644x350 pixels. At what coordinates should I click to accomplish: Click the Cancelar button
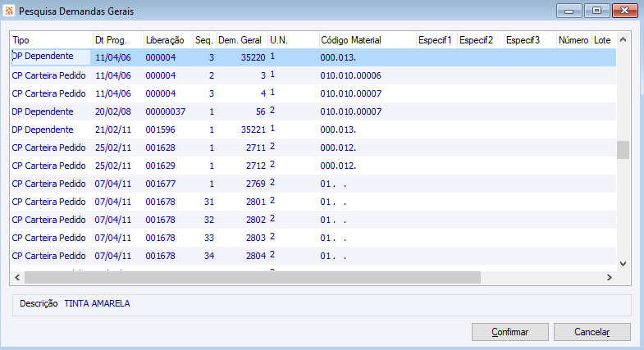pos(591,332)
